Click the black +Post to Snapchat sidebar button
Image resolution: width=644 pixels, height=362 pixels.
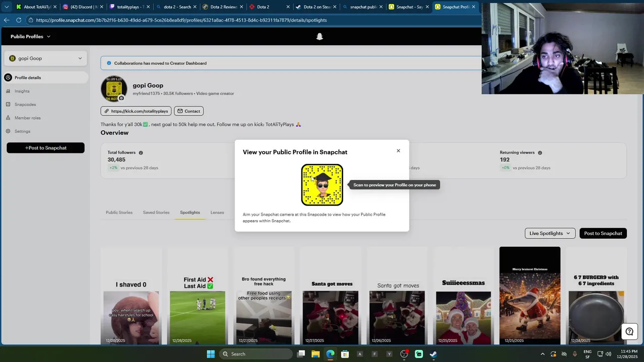(x=46, y=148)
